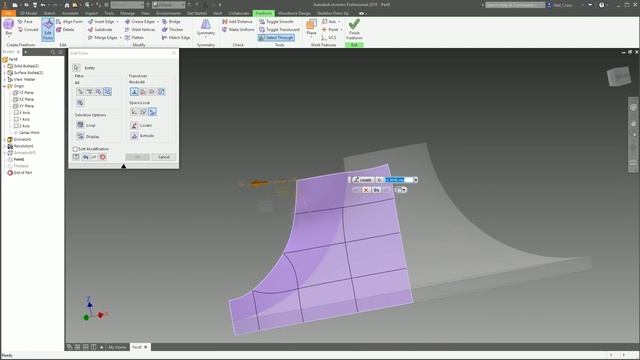
Task: Select the Face tool in Create Freeform
Action: click(25, 21)
